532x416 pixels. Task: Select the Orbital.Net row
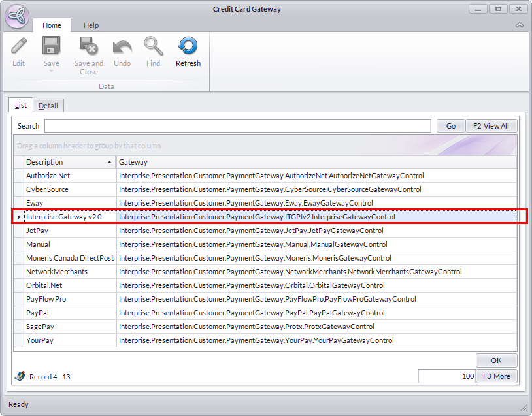point(265,285)
